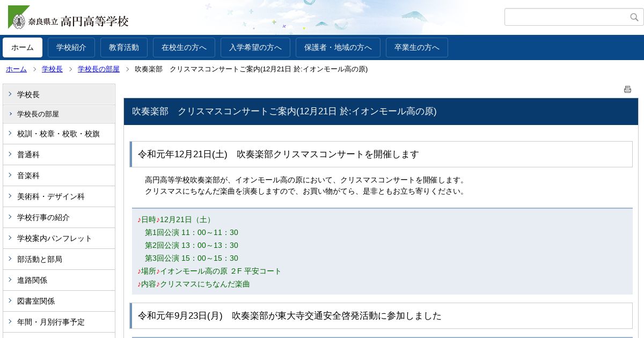Click the 日時 12月21日(土) line
This screenshot has height=338, width=644.
click(175, 219)
